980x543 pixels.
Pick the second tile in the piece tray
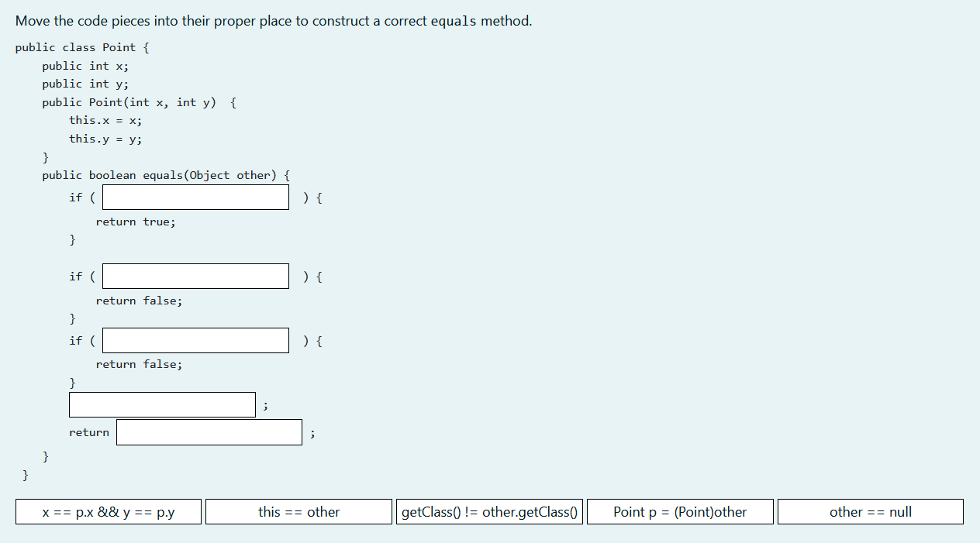(298, 511)
